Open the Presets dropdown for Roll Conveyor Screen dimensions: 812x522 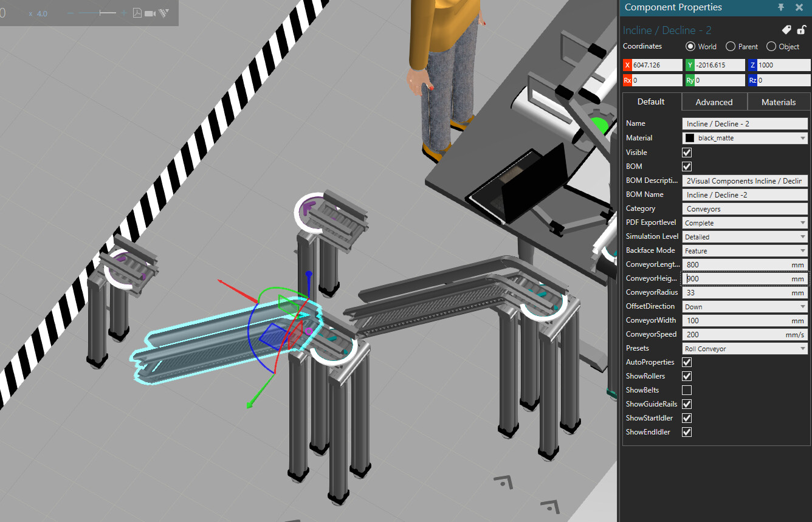(745, 349)
